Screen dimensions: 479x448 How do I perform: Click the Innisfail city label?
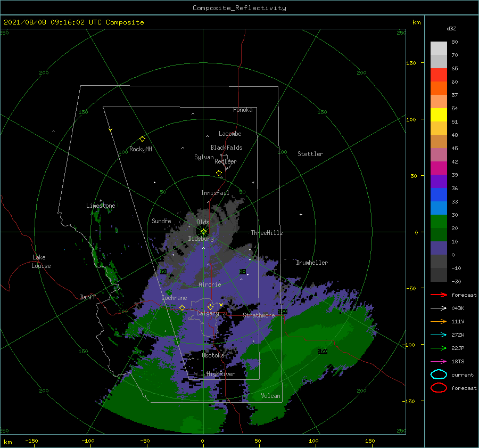click(215, 193)
